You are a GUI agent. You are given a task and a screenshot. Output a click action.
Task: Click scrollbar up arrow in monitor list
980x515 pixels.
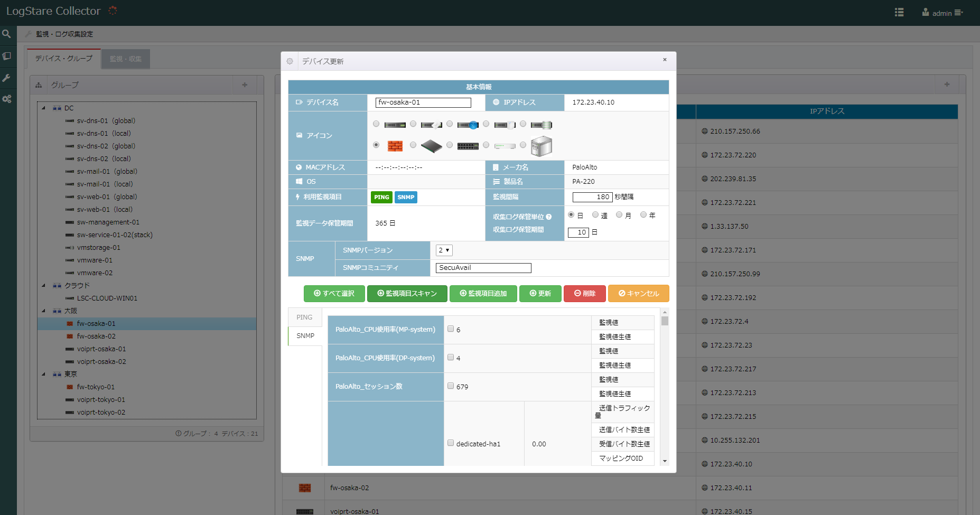click(665, 312)
